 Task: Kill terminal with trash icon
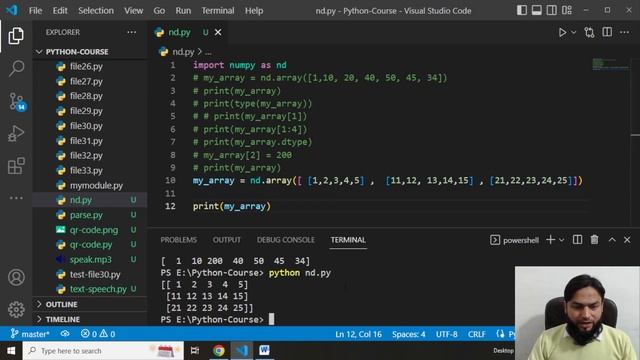coord(594,240)
